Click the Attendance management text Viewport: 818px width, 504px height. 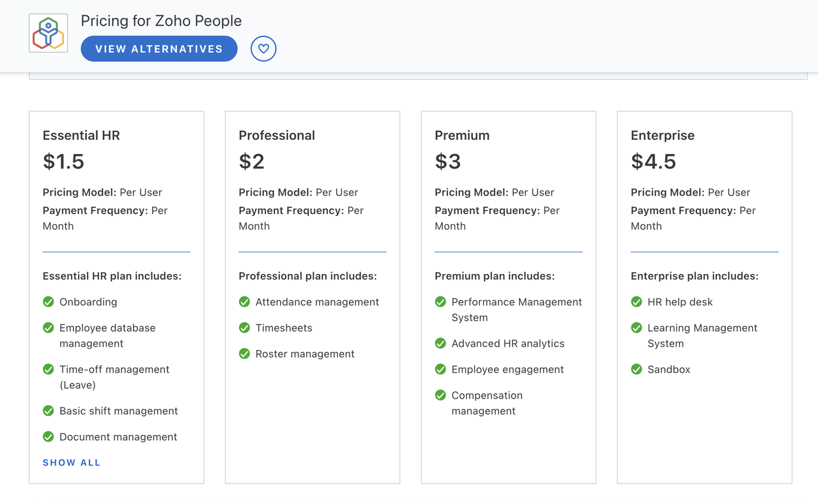click(318, 302)
